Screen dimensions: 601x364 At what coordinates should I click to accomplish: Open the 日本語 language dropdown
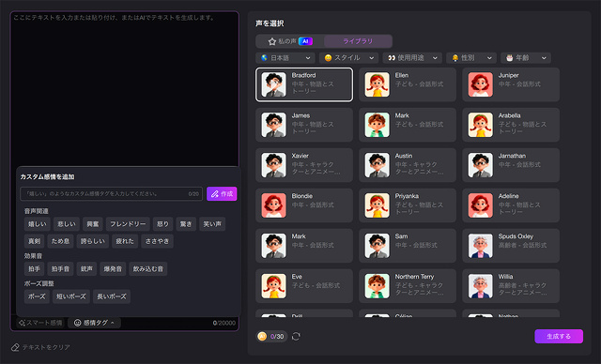click(x=285, y=58)
